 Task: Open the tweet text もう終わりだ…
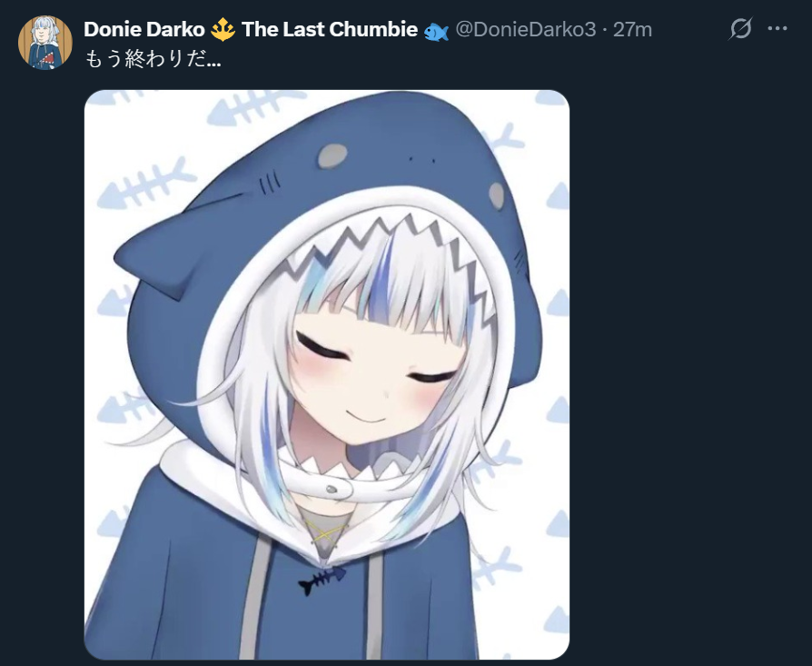point(153,60)
